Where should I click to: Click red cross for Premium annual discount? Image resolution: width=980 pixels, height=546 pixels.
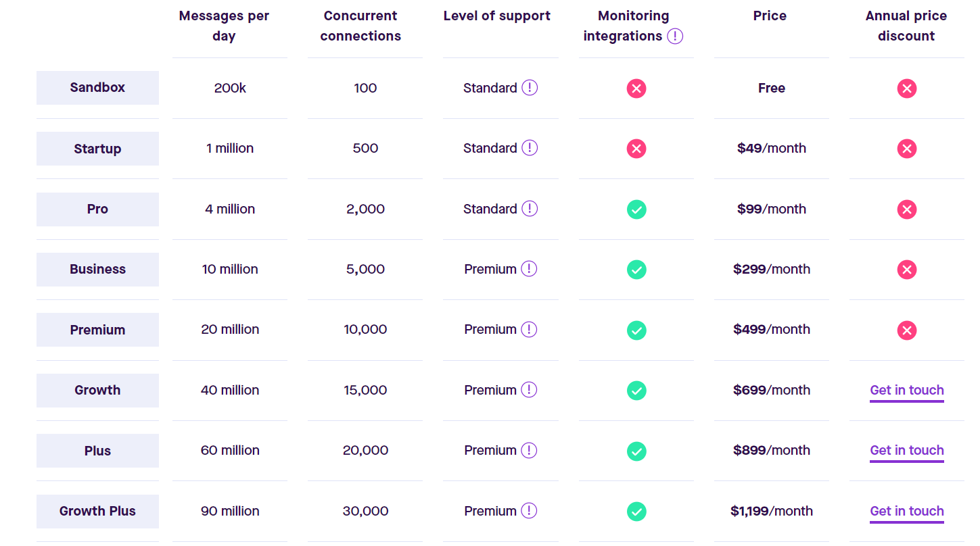pyautogui.click(x=906, y=330)
